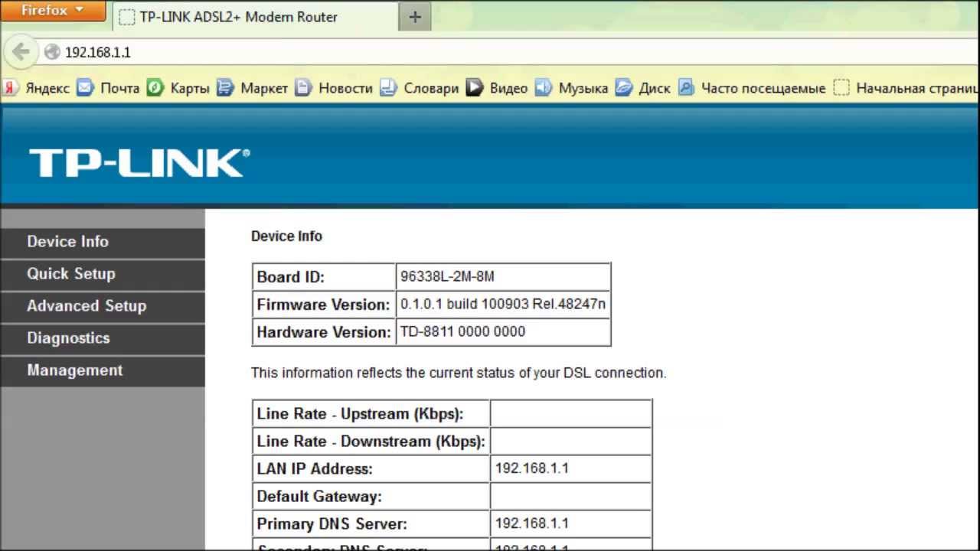Click the Firmware Version: label cell

(324, 305)
